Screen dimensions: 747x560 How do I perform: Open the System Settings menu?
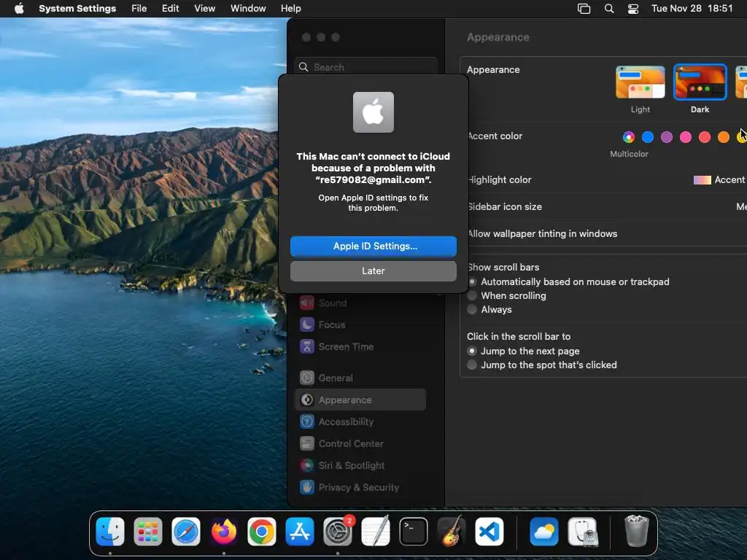pyautogui.click(x=77, y=9)
